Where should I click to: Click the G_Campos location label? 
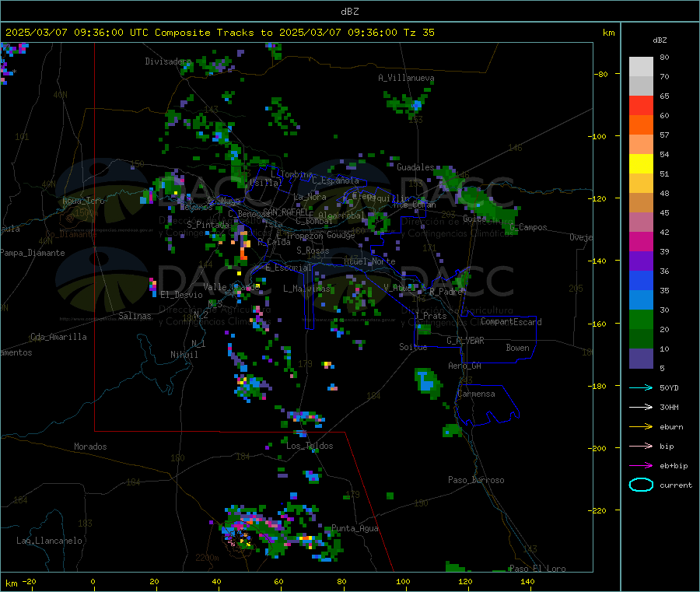click(x=528, y=227)
